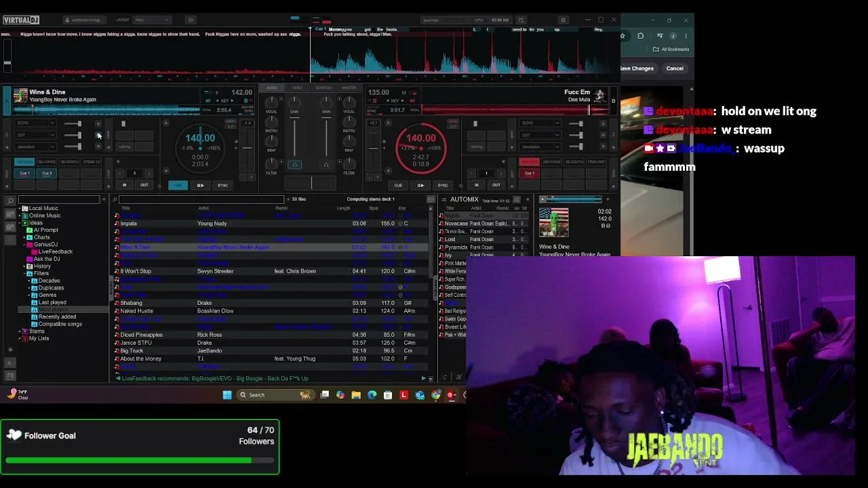The width and height of the screenshot is (868, 488).
Task: Toggle the WAHWAH effect on left deck
Action: [98, 146]
